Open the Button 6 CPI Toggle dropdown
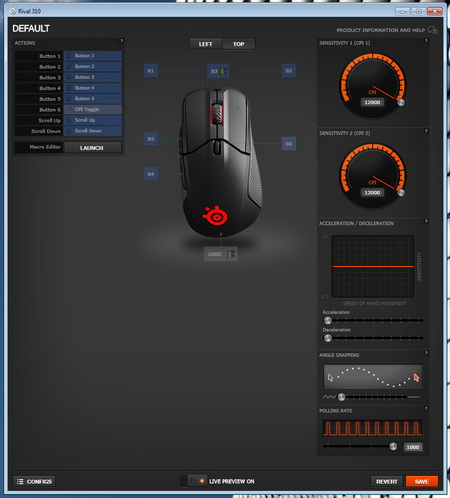Screen dimensions: 450x498 [93, 109]
